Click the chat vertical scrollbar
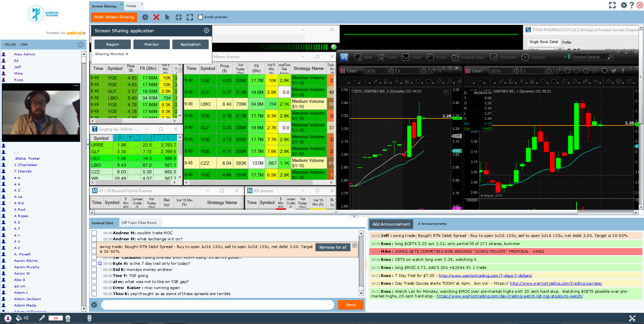 click(361, 263)
